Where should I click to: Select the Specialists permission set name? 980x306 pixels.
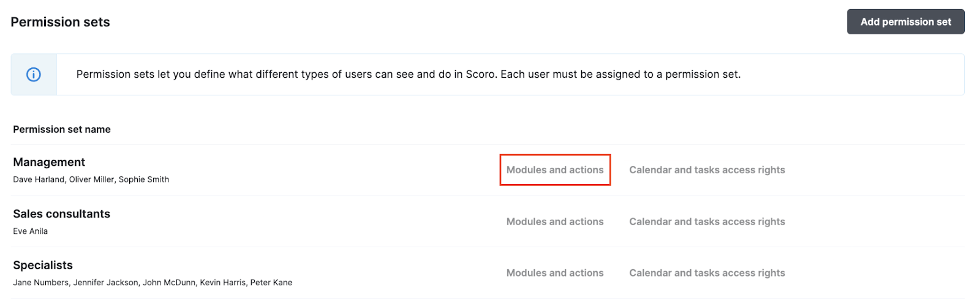click(x=43, y=265)
